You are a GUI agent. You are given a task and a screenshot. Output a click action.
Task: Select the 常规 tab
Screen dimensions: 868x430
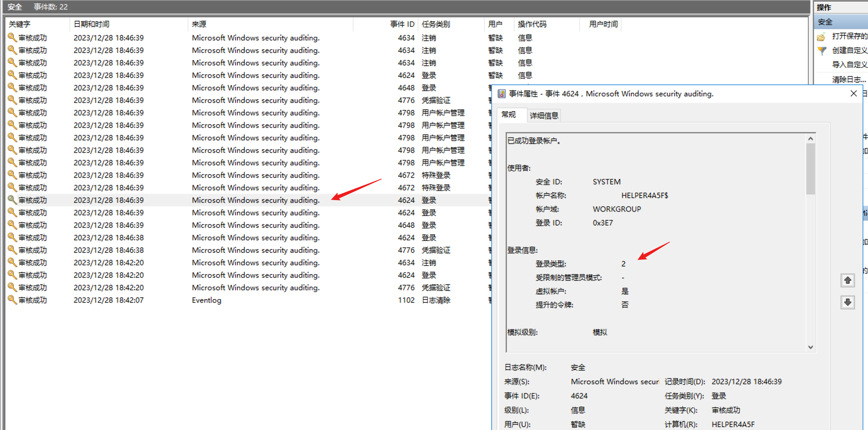(x=508, y=115)
